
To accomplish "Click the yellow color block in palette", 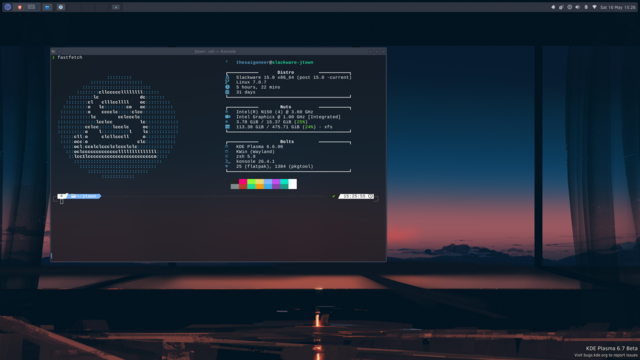I will (x=260, y=182).
